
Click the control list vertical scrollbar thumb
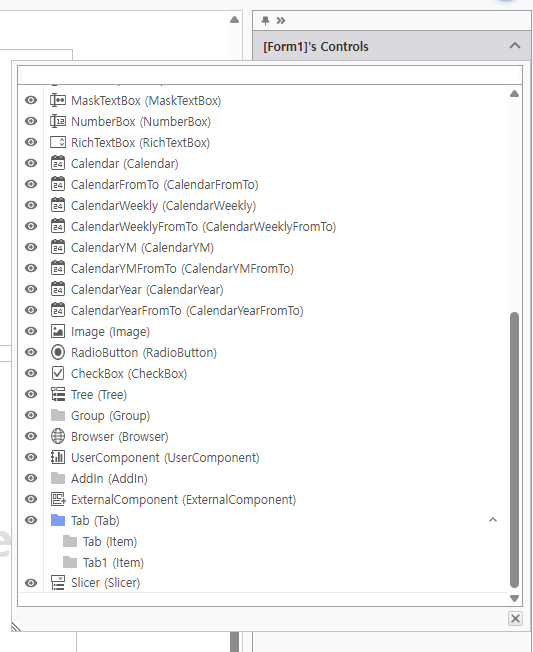point(514,449)
